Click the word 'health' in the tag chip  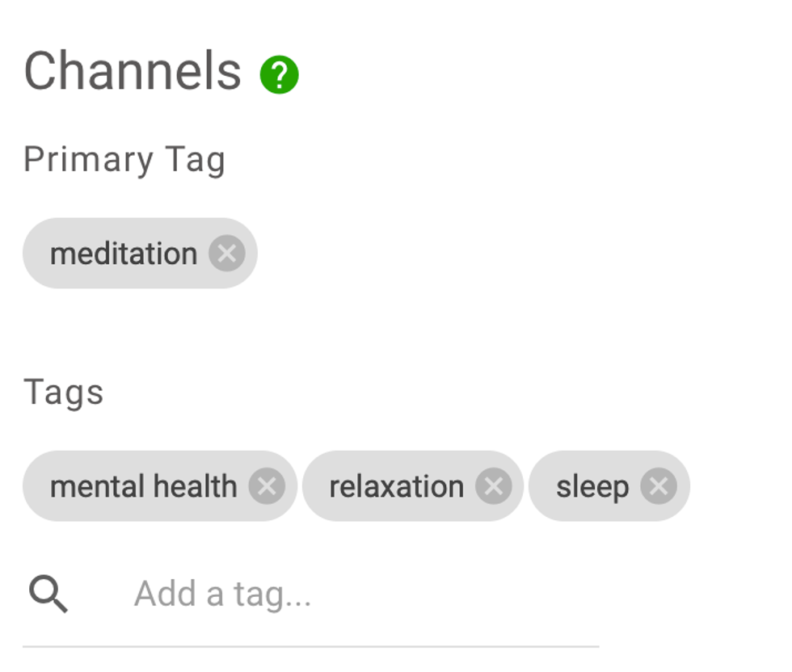pos(195,486)
